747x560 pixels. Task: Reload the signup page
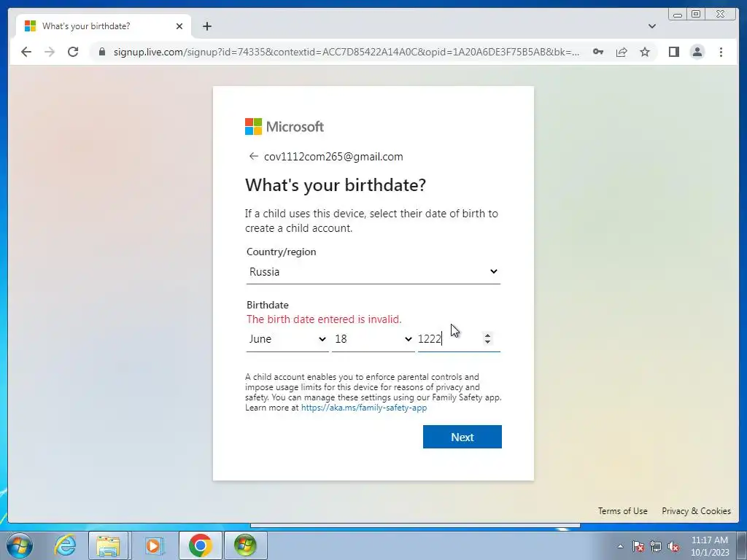pyautogui.click(x=73, y=52)
